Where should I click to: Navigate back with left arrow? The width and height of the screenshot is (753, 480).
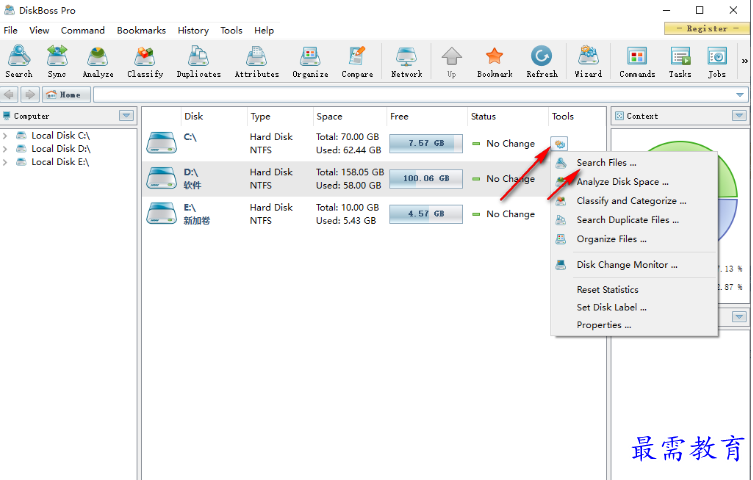click(10, 95)
